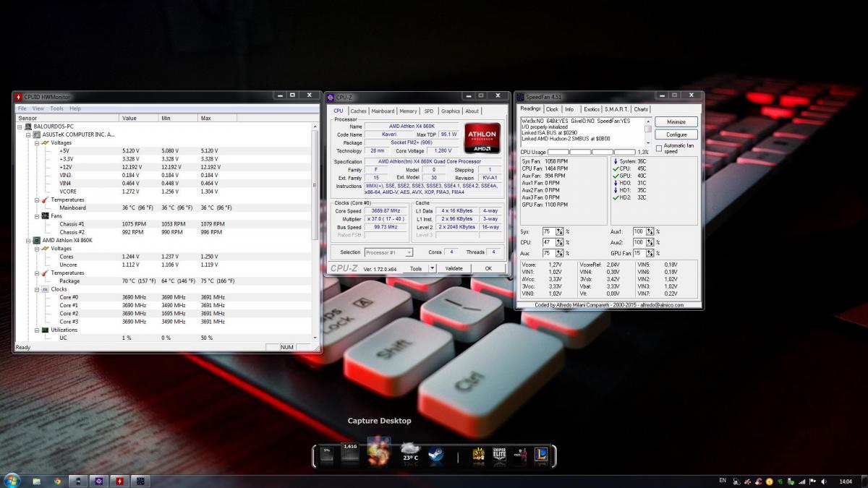Collapse the BALOURDOS-PC tree node

point(20,127)
